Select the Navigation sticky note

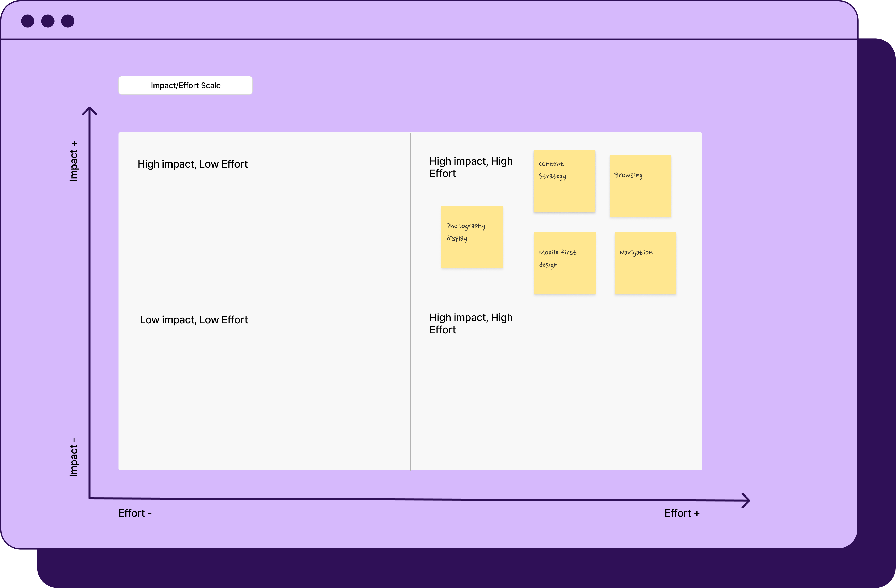(x=645, y=263)
